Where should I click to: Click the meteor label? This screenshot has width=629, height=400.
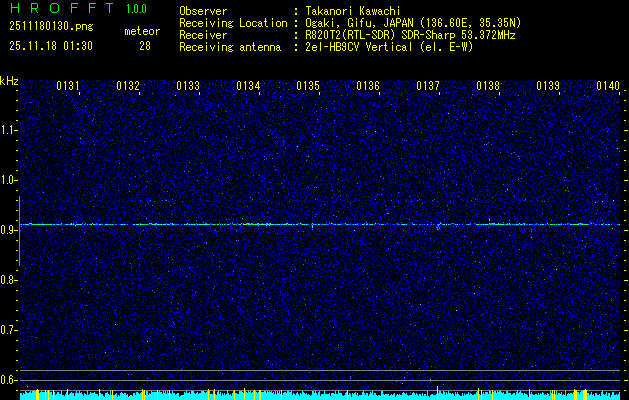pos(142,31)
